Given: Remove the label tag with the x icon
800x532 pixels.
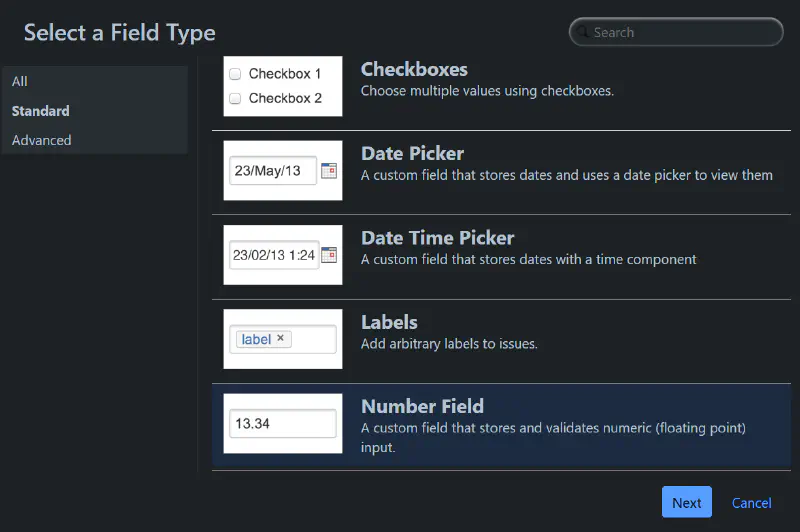Looking at the screenshot, I should click(280, 338).
